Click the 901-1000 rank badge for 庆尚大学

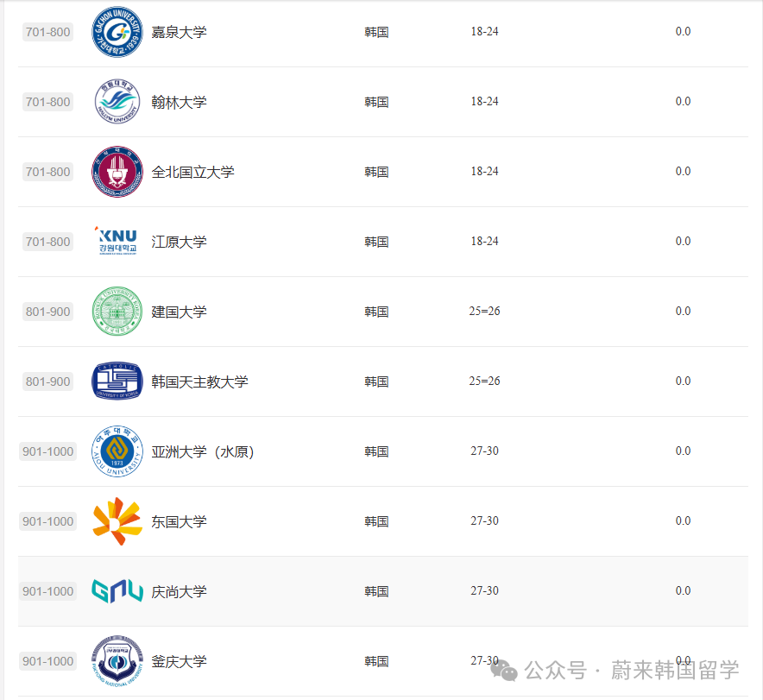point(47,591)
